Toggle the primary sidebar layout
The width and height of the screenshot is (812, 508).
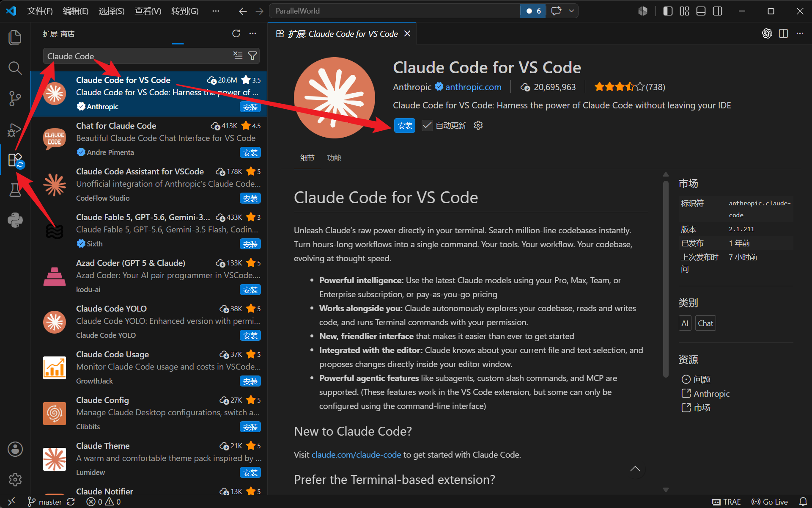(x=668, y=11)
